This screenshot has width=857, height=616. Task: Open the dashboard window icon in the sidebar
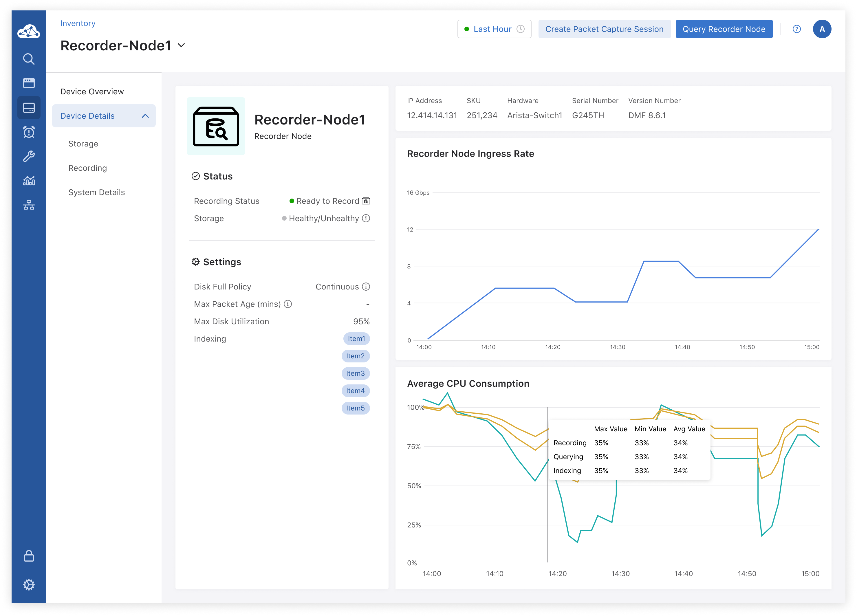pos(29,83)
